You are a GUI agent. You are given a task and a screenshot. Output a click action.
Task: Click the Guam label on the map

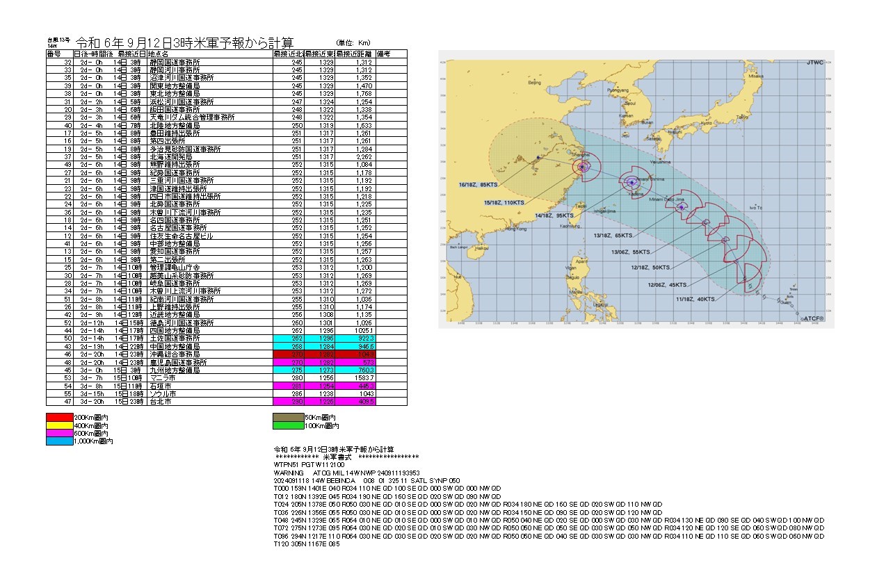[x=785, y=302]
